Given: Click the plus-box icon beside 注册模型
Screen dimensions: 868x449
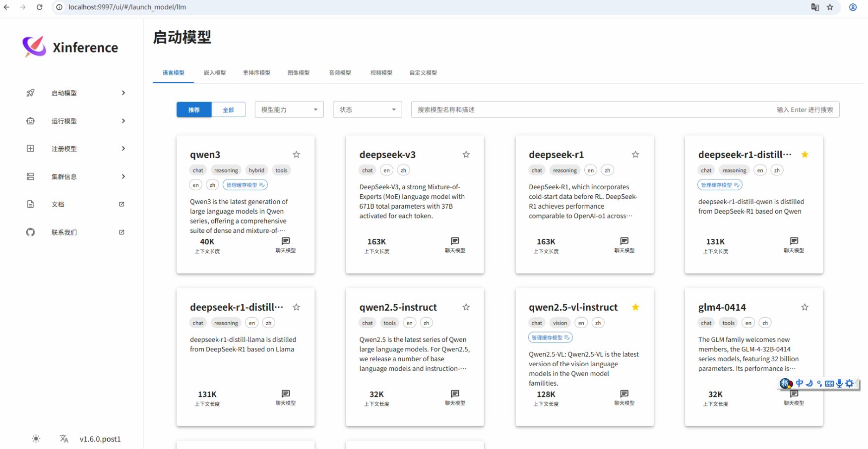Looking at the screenshot, I should pyautogui.click(x=30, y=149).
